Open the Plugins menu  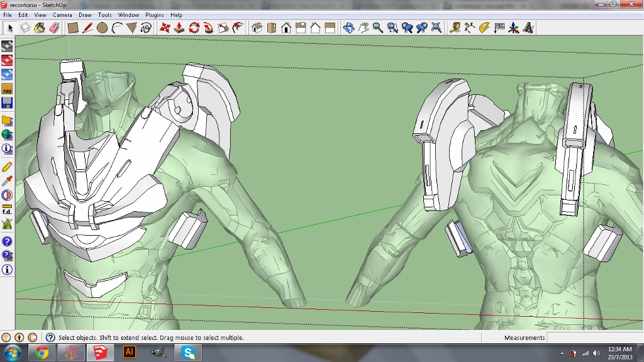[x=154, y=14]
